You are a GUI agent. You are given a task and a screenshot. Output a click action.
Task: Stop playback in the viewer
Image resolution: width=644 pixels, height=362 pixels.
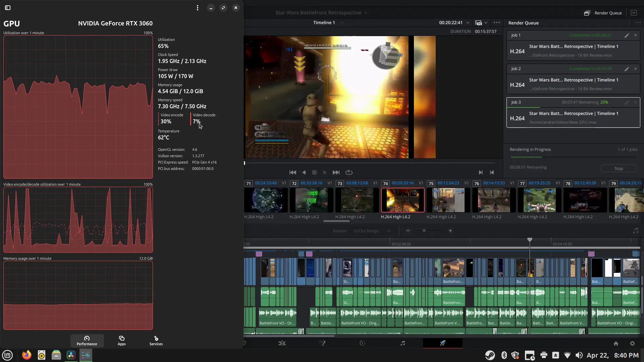(x=314, y=172)
